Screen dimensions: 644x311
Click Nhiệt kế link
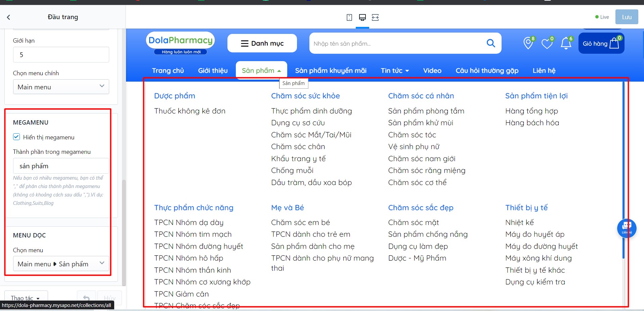(x=519, y=222)
